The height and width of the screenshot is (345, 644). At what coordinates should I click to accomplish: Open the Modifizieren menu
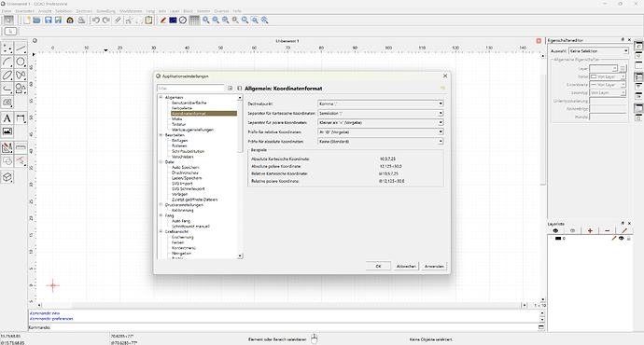tap(131, 11)
